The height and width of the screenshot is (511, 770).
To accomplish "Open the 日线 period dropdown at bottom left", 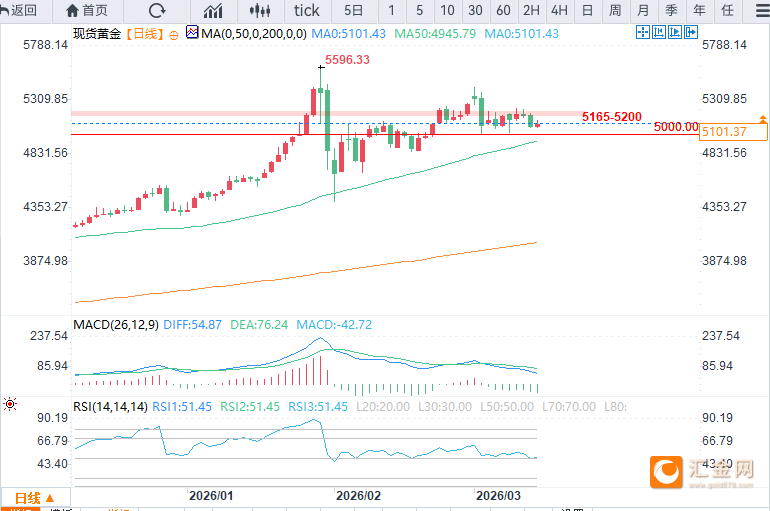I will (34, 499).
